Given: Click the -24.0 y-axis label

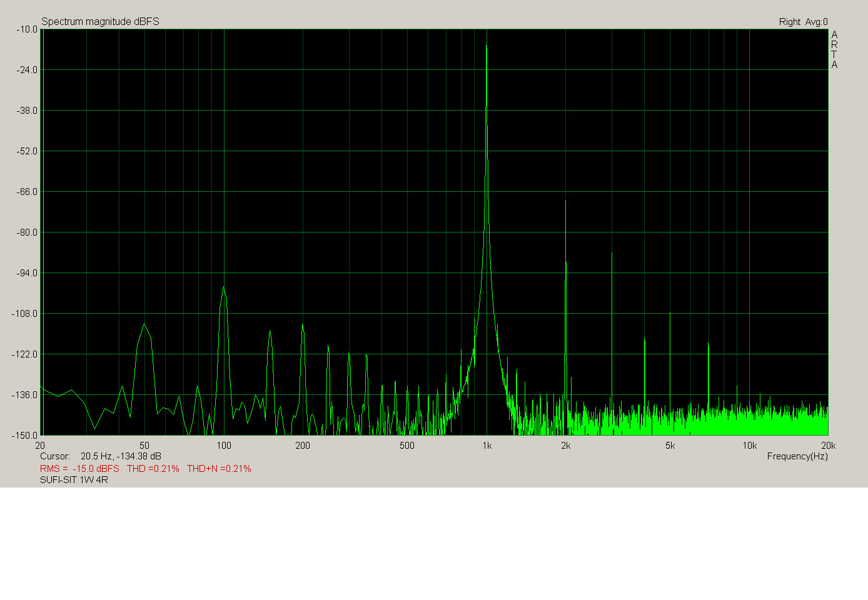Looking at the screenshot, I should click(27, 70).
